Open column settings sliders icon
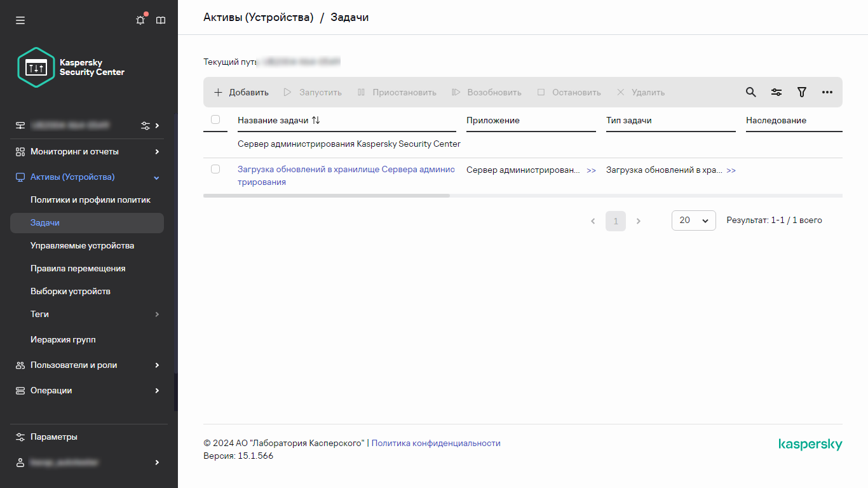 [x=776, y=92]
